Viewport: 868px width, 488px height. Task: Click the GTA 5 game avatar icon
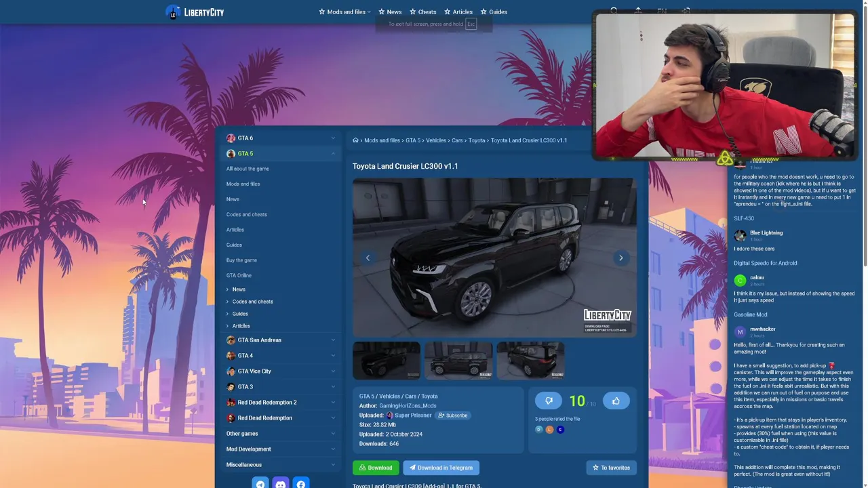click(x=231, y=153)
